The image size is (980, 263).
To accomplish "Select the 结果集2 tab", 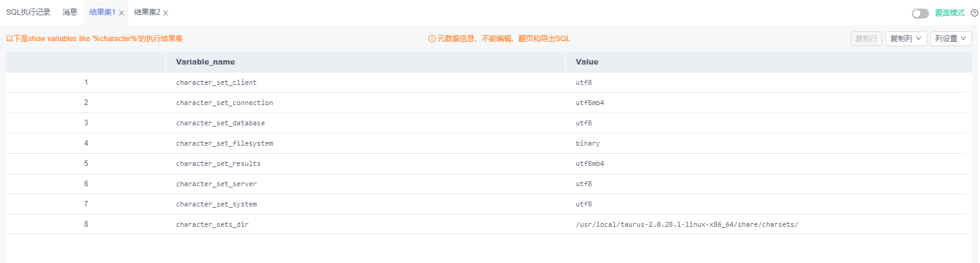I will click(x=147, y=12).
